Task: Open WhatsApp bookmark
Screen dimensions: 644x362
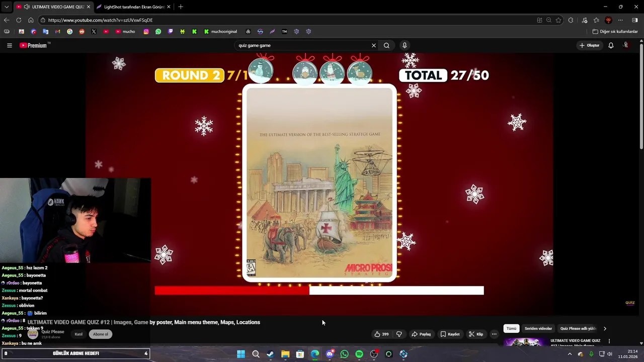Action: coord(158,31)
